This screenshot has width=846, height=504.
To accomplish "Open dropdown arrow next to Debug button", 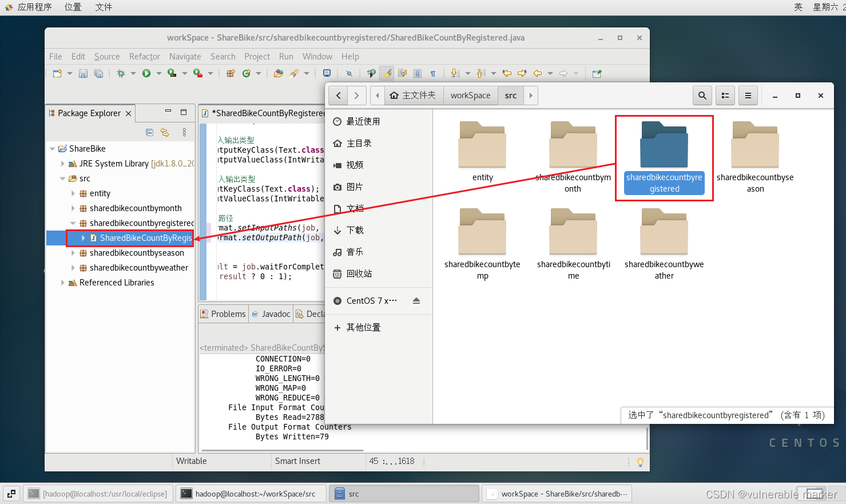I will tap(133, 73).
